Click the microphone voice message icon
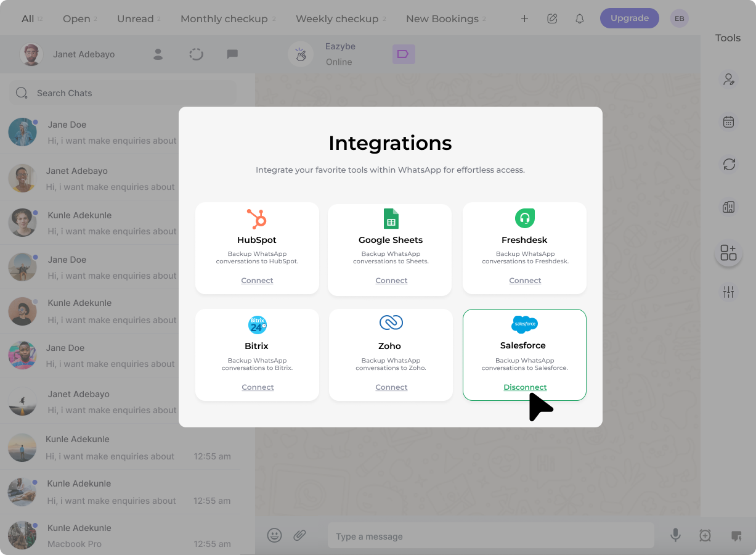 click(675, 535)
